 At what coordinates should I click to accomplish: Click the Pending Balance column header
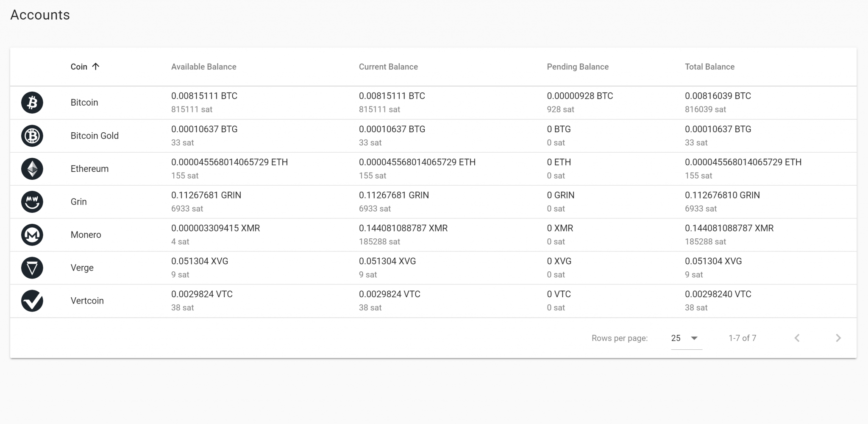click(577, 67)
